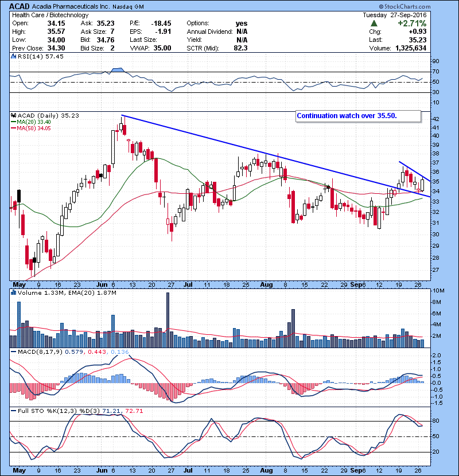This screenshot has width=459, height=476.
Task: Click the High price 35.57
Action: tap(56, 32)
